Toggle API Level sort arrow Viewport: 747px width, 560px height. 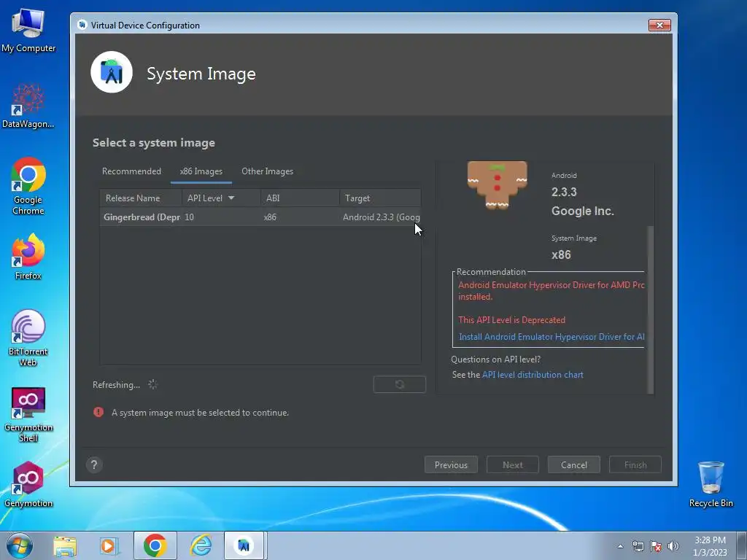[x=231, y=198]
